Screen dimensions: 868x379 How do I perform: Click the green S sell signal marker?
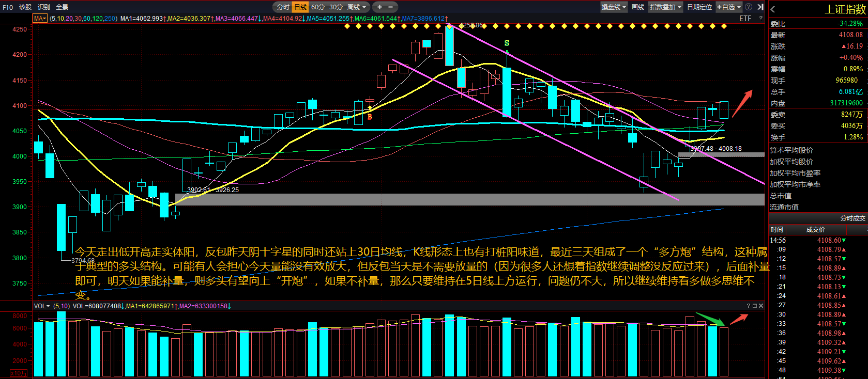(x=507, y=43)
